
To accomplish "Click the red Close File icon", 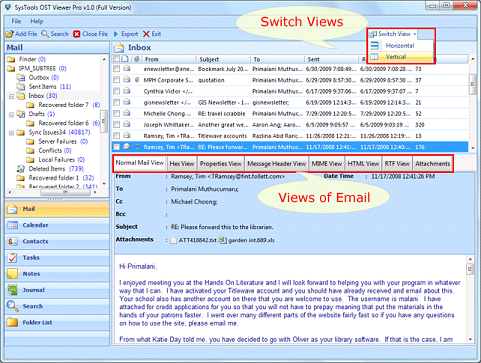I will click(77, 34).
